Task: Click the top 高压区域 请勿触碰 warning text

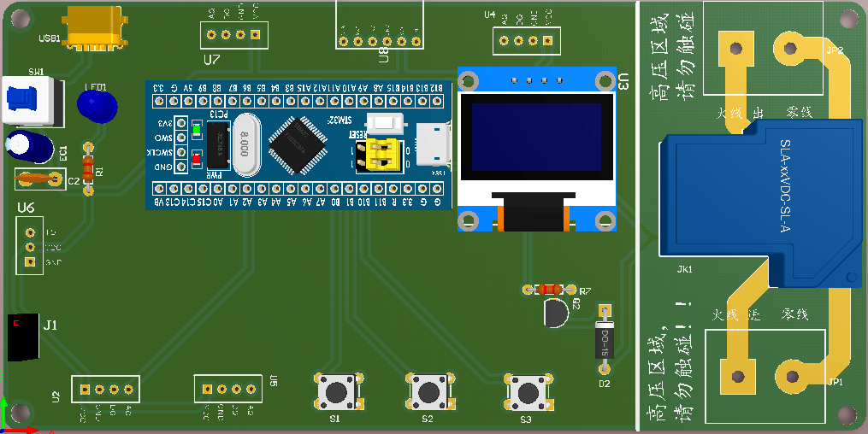Action: (672, 57)
